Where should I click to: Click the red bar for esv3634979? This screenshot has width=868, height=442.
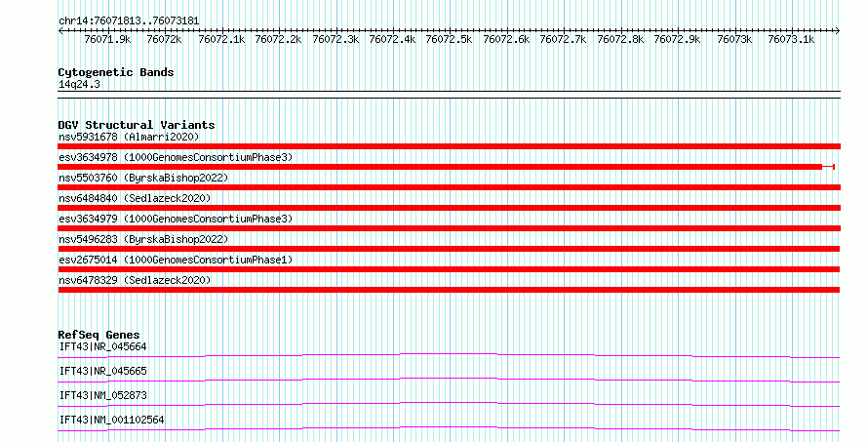pos(449,228)
